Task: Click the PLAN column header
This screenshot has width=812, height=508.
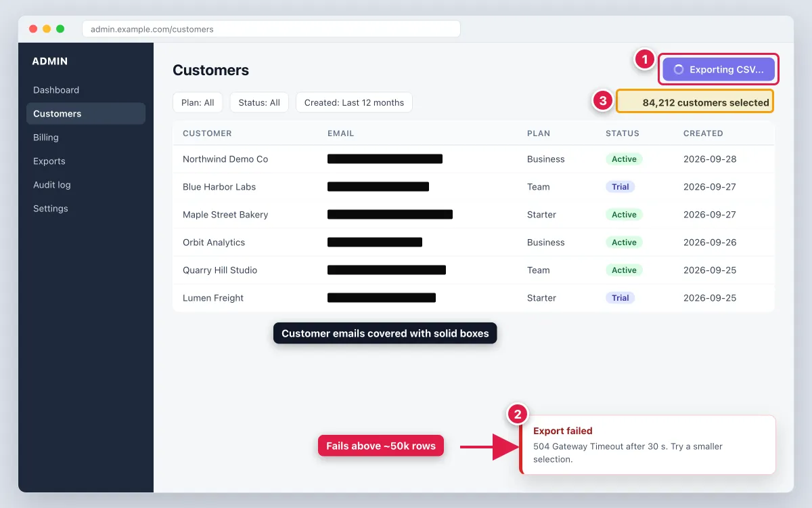Action: [x=539, y=133]
